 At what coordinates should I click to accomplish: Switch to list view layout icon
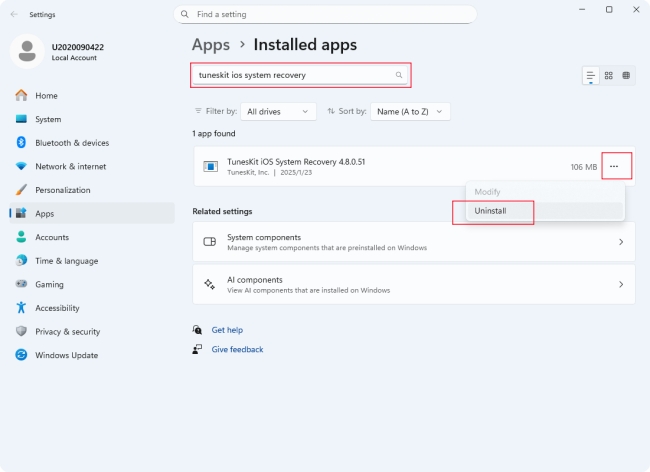click(591, 75)
